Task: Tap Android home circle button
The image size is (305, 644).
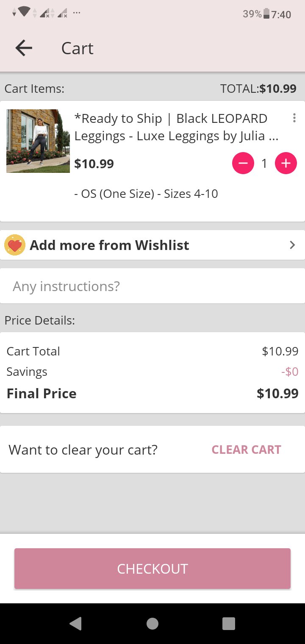Action: (x=152, y=624)
